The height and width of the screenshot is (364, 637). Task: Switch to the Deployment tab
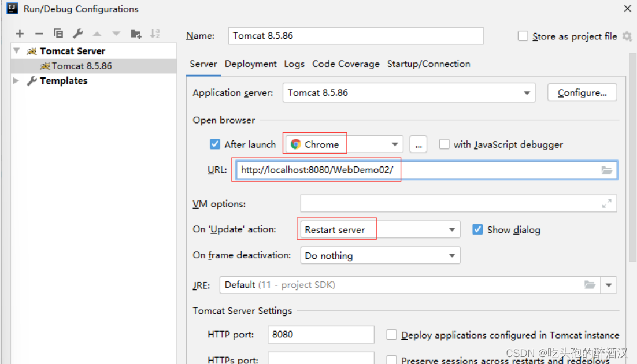click(x=250, y=64)
